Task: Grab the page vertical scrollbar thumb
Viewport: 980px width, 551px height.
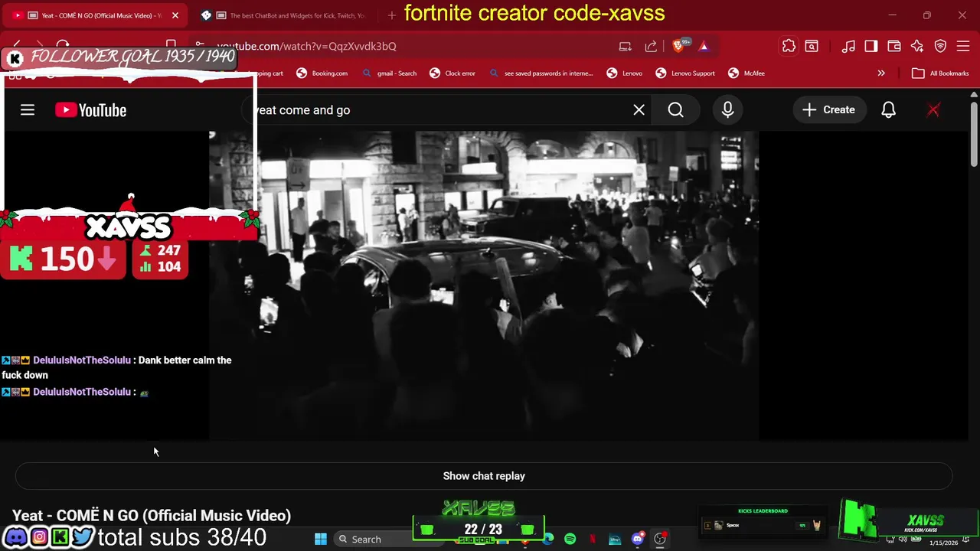Action: [x=973, y=133]
